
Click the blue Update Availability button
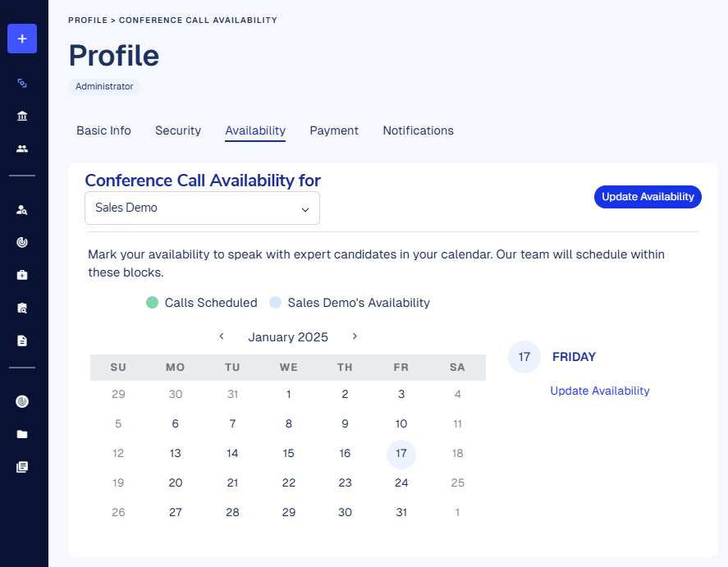[648, 197]
